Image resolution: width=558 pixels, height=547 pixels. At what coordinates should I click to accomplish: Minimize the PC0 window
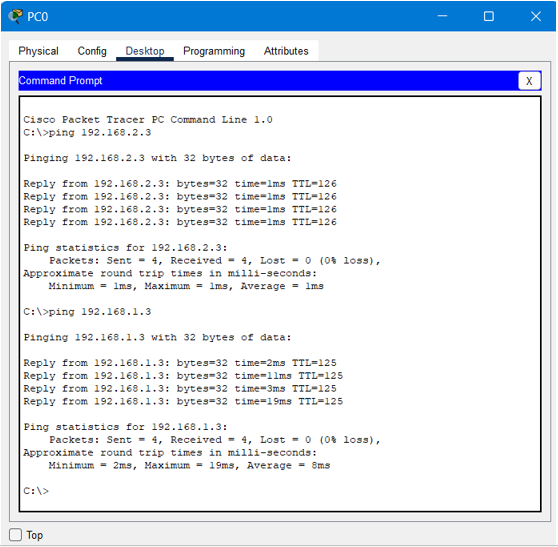pos(442,16)
